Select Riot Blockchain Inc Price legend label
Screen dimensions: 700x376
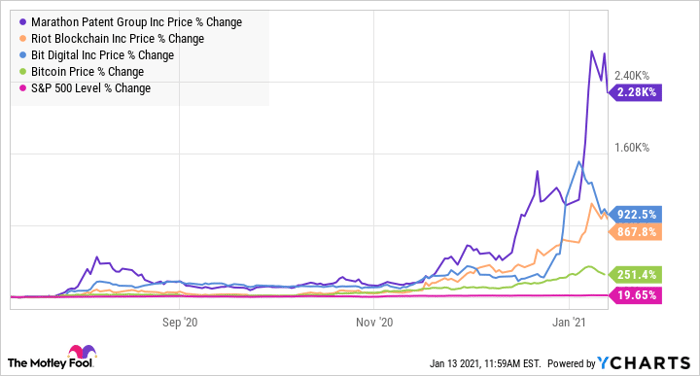(117, 38)
